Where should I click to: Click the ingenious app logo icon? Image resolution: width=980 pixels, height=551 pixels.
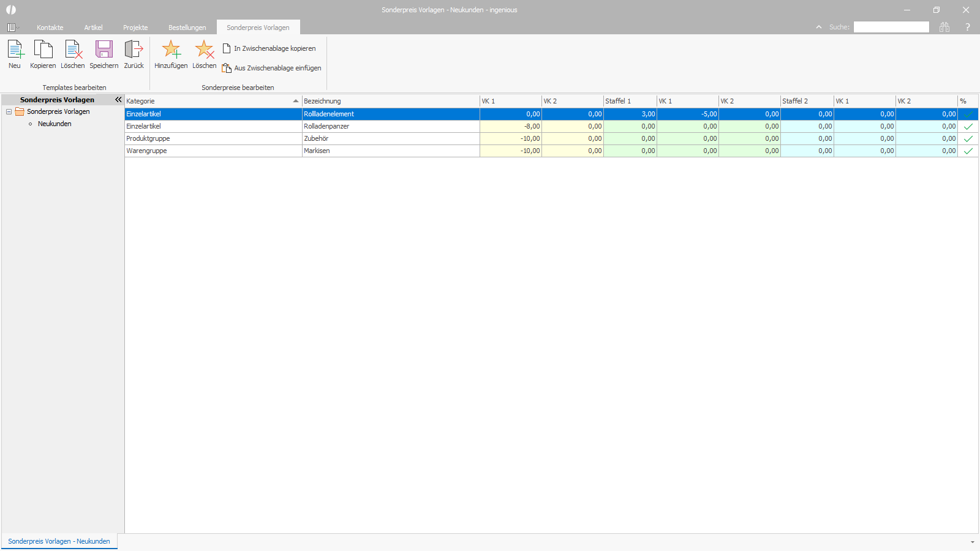(11, 10)
